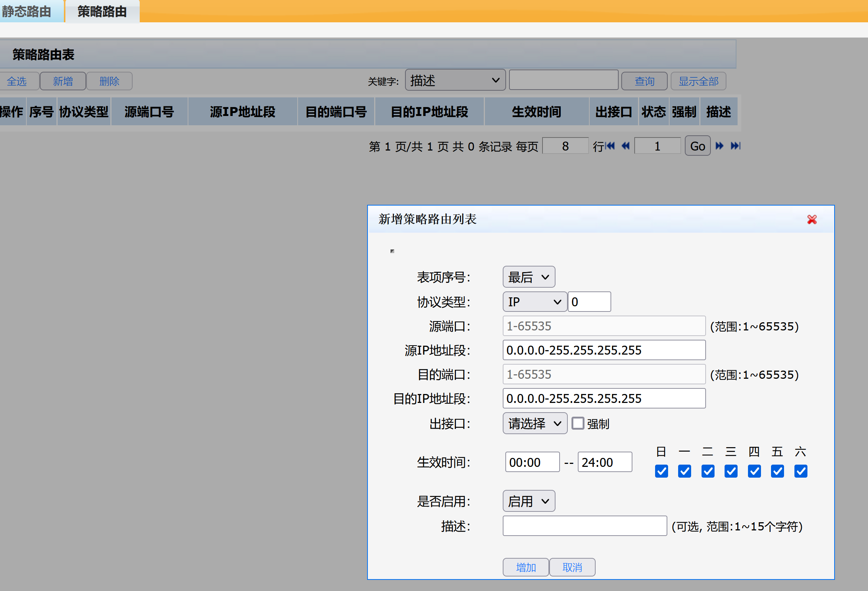The image size is (868, 591).
Task: Click the Go pagination button
Action: 697,146
